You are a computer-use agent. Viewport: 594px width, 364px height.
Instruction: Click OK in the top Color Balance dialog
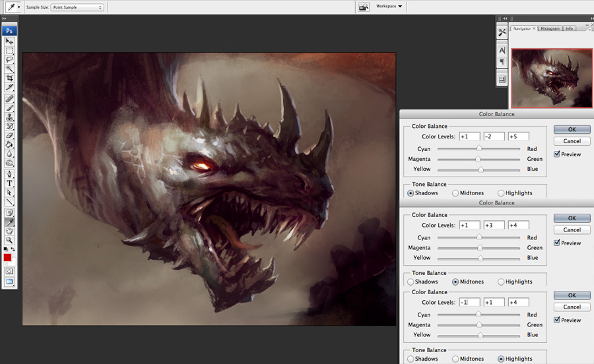(x=572, y=129)
